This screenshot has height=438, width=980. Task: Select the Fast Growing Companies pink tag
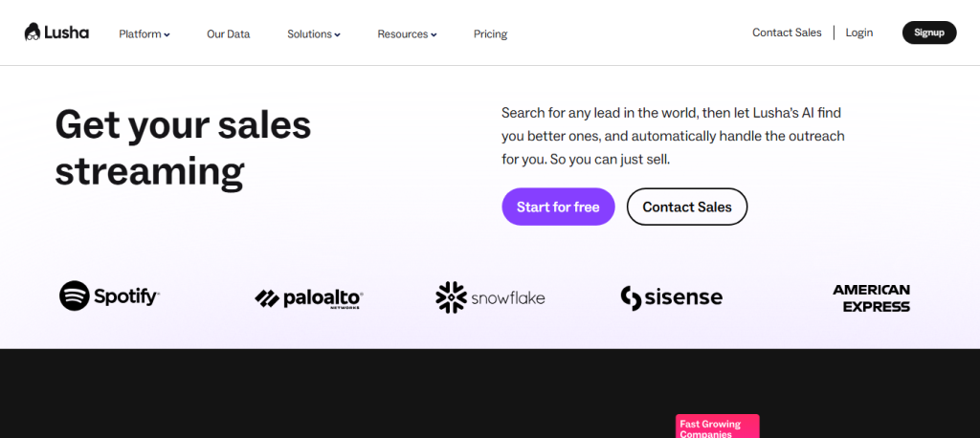pyautogui.click(x=718, y=427)
